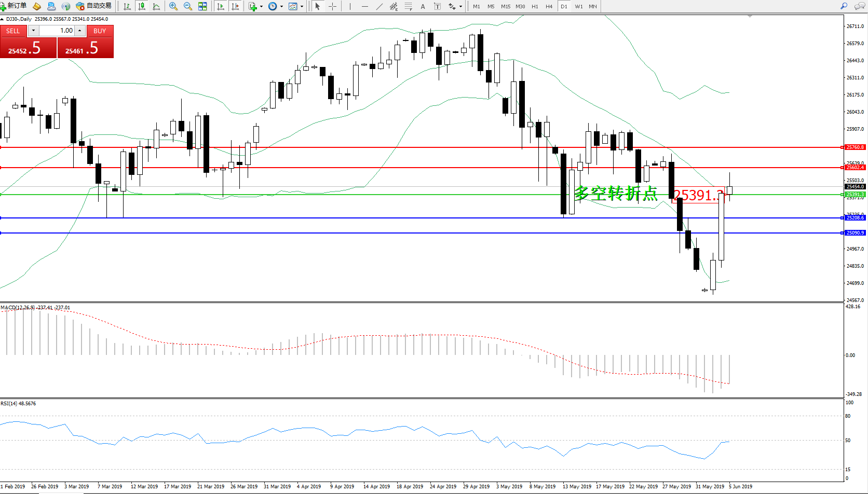Draw a vertical line tool

(350, 6)
